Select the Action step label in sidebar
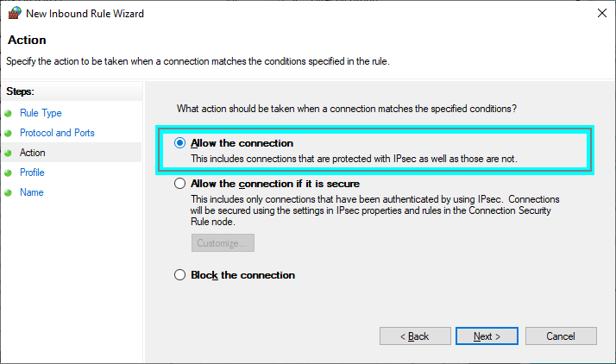Viewport: 616px width, 364px height. click(x=33, y=153)
